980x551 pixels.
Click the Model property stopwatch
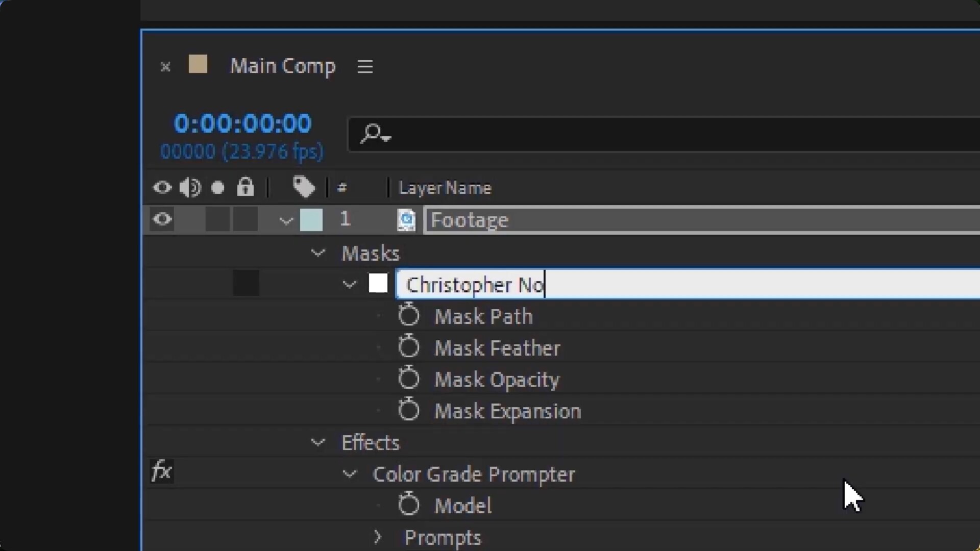click(409, 505)
